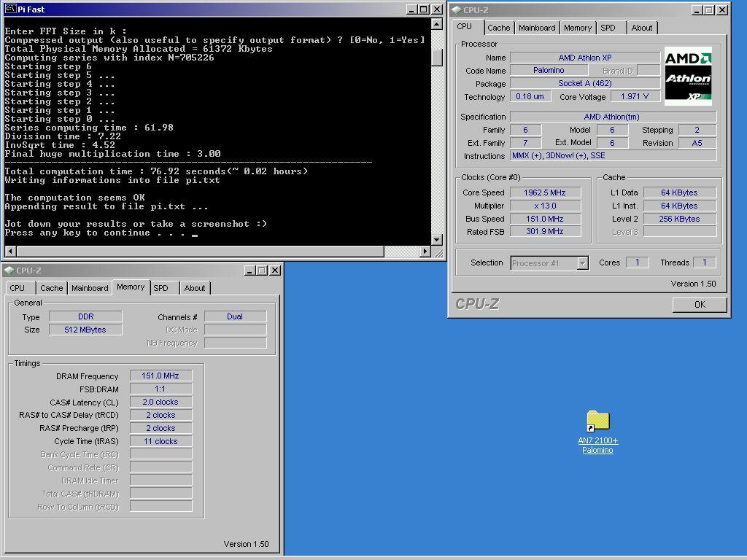Close the right CPU-Z CPU window

[x=722, y=9]
